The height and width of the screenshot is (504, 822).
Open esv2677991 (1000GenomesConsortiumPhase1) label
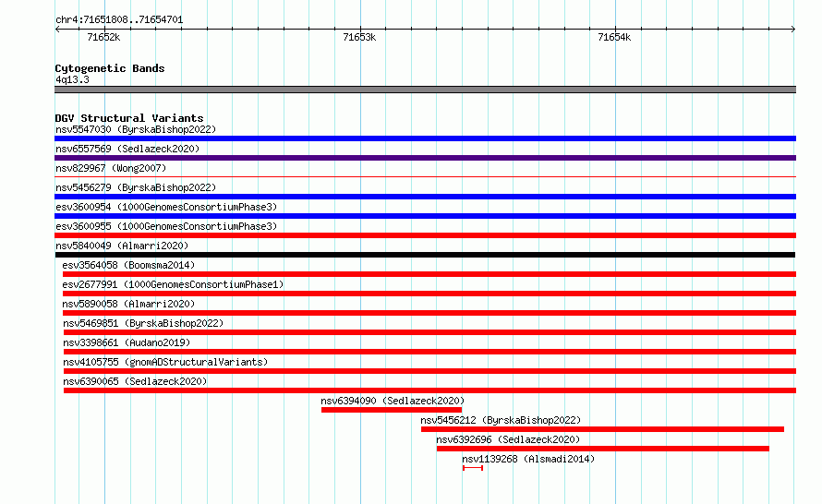coord(173,284)
